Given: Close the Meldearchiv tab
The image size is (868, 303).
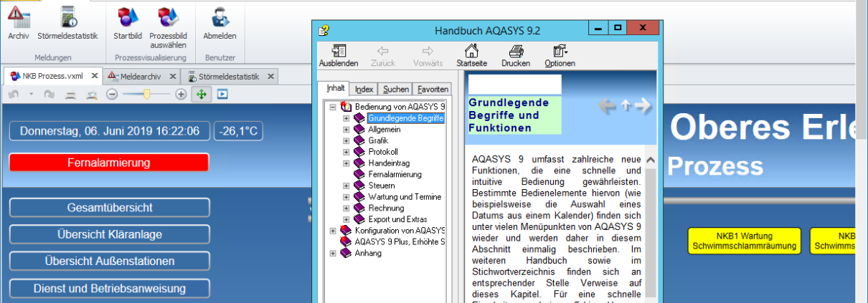Looking at the screenshot, I should point(172,76).
